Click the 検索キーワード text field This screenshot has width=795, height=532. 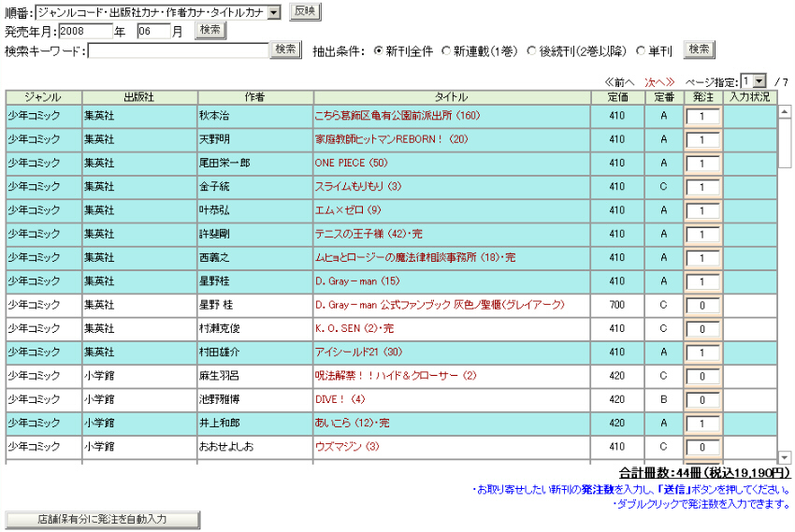coord(177,50)
